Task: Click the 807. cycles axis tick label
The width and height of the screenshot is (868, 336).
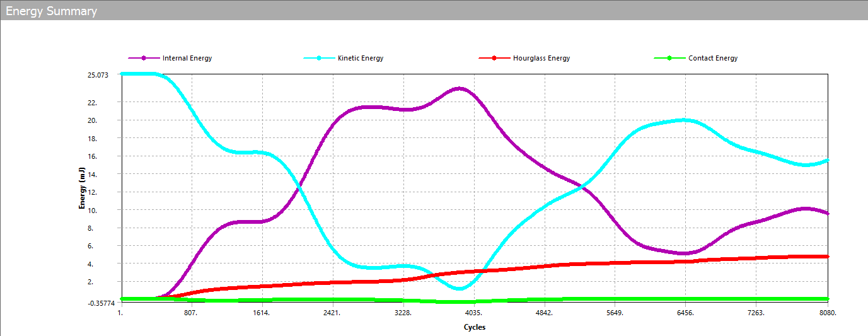Action: coord(191,313)
